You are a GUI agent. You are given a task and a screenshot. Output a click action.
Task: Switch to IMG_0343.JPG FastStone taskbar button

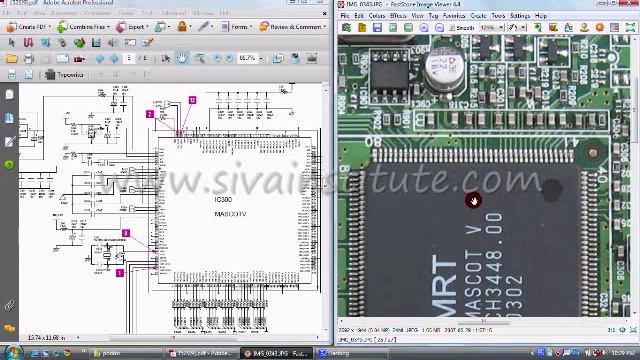click(x=277, y=353)
